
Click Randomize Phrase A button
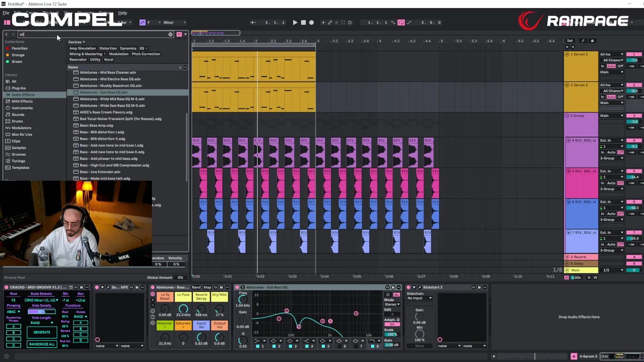pos(13,327)
